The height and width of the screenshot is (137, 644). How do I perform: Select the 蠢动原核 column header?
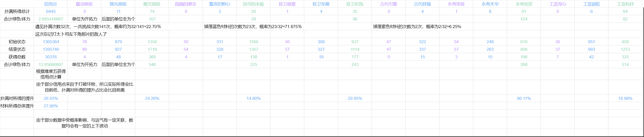[x=84, y=4]
